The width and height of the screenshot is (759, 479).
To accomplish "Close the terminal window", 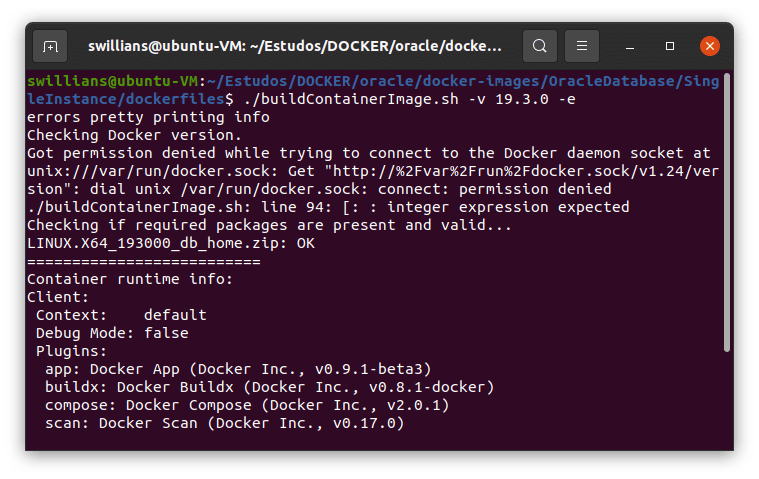I will coord(709,46).
